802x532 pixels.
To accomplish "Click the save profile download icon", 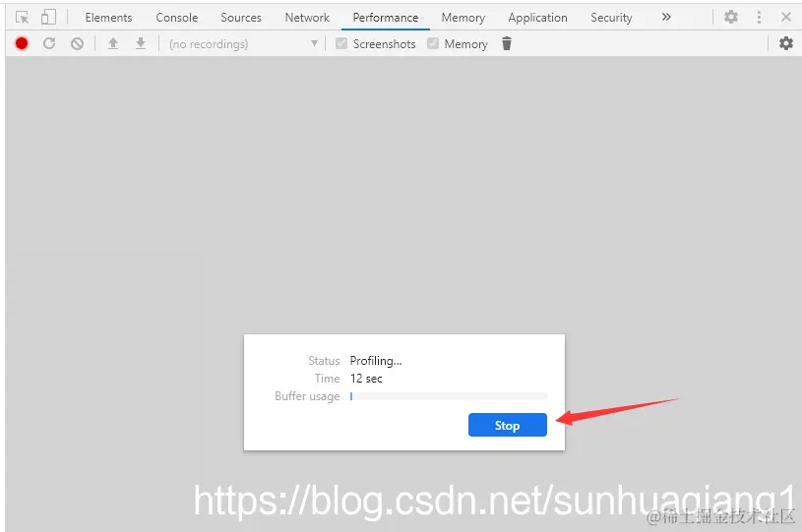I will coord(141,44).
